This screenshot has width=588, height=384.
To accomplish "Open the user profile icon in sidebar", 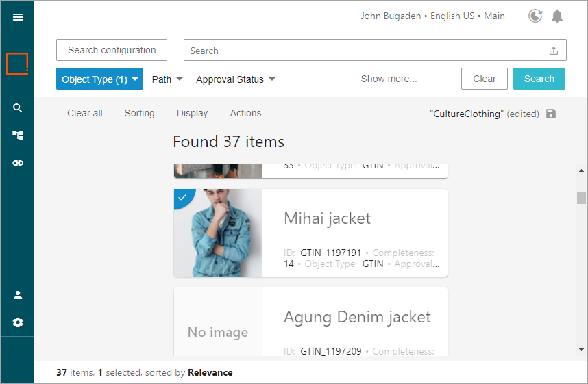I will pyautogui.click(x=18, y=295).
